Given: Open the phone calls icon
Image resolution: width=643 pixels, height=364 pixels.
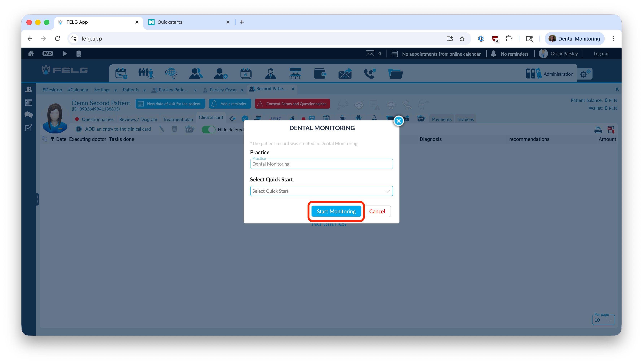Looking at the screenshot, I should (370, 73).
